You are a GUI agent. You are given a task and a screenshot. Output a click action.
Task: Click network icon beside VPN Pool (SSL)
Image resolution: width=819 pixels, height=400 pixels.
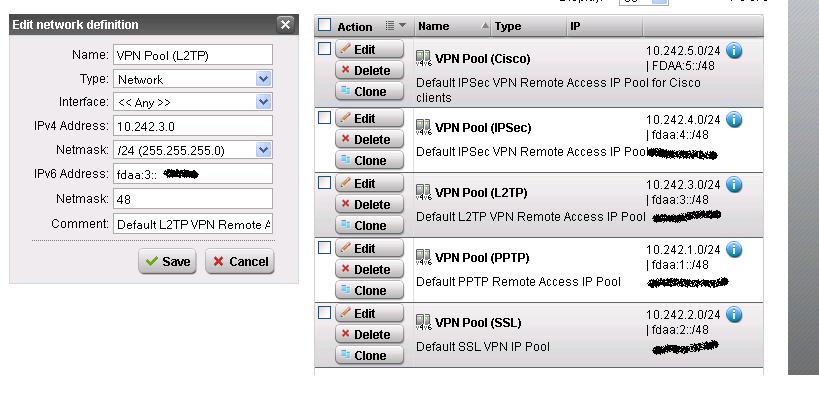coord(424,322)
